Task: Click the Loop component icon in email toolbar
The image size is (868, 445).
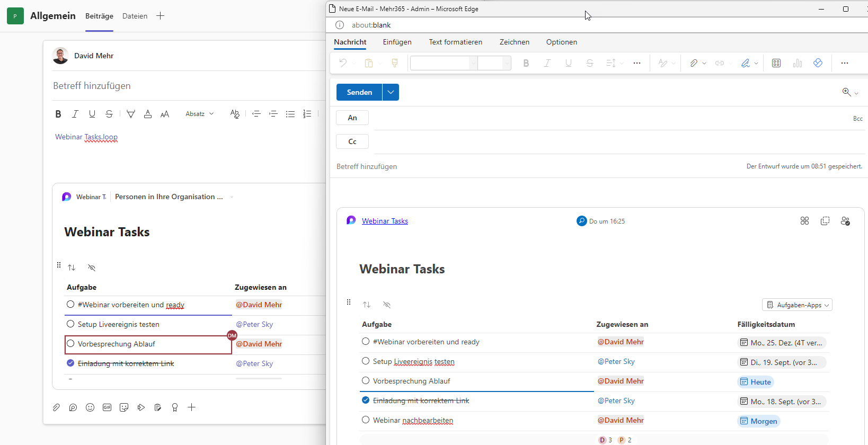Action: 818,63
